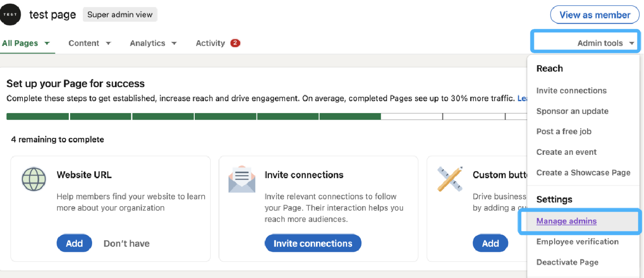Click View as member button
Image resolution: width=644 pixels, height=278 pixels.
[x=595, y=15]
